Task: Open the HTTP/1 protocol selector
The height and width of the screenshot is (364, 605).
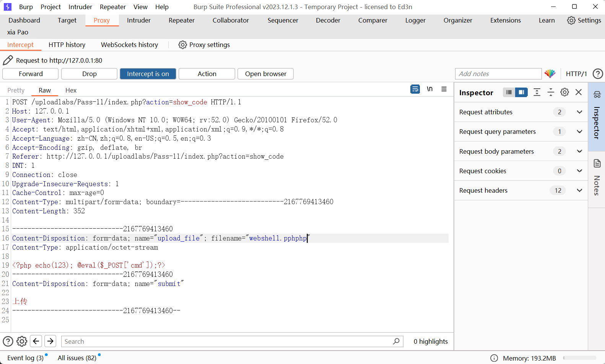Action: pos(576,74)
